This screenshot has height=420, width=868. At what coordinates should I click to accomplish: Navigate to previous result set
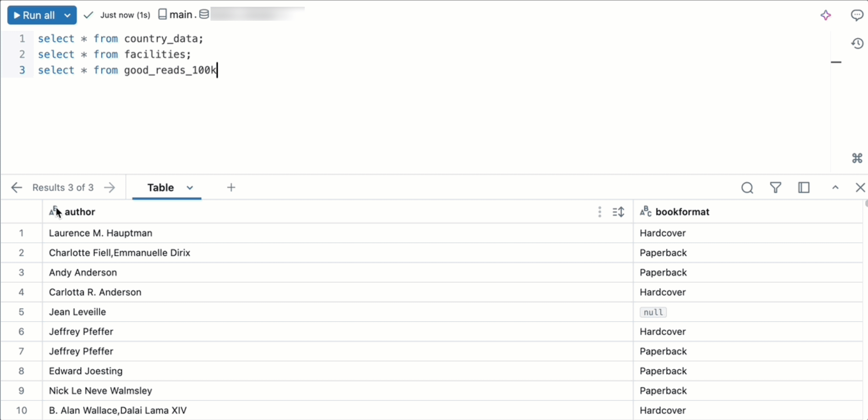[x=16, y=187]
